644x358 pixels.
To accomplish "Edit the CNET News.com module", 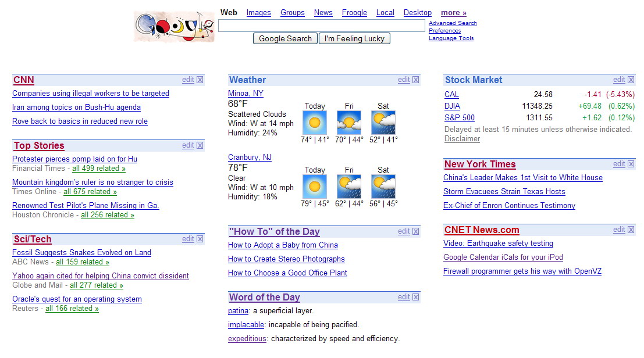I will click(x=619, y=230).
